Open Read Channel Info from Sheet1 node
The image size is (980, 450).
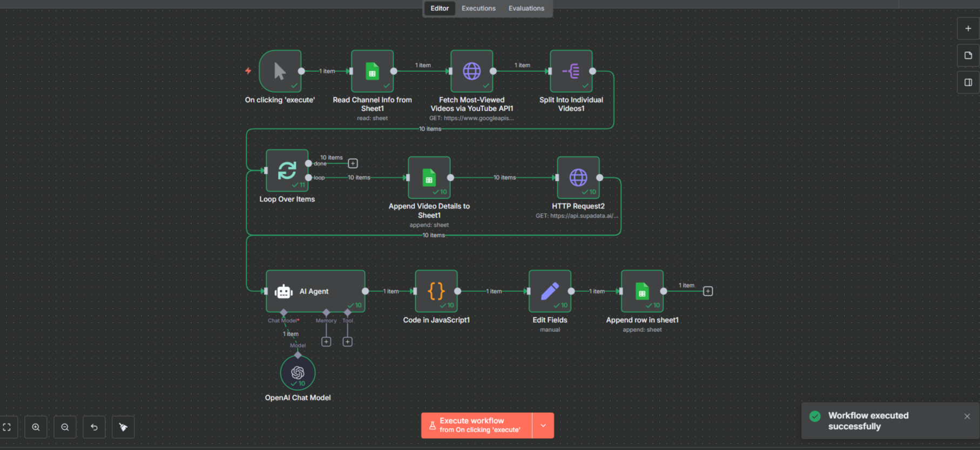click(x=372, y=71)
